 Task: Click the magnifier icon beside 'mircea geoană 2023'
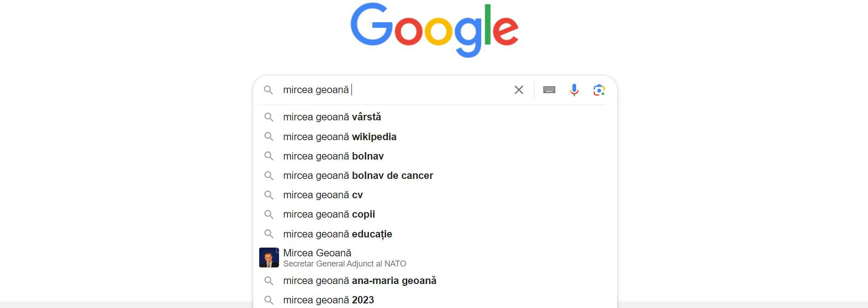(269, 300)
